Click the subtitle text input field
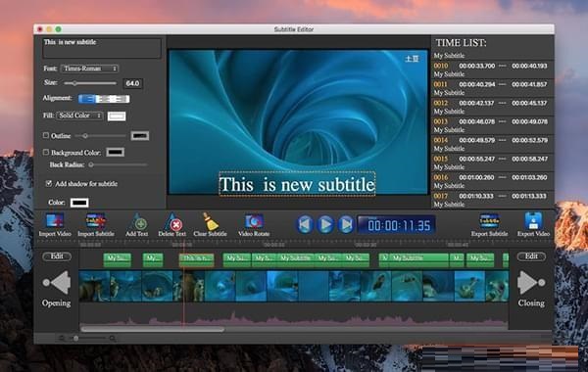 (x=102, y=48)
